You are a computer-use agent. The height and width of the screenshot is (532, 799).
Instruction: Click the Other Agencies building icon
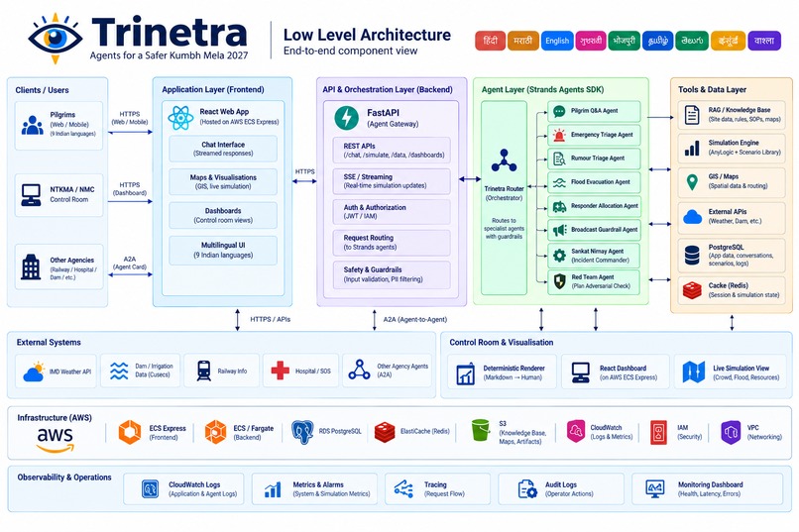point(31,266)
